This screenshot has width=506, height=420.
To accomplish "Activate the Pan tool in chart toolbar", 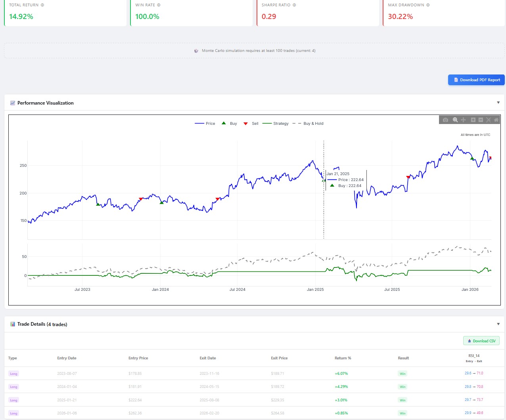I will point(463,120).
